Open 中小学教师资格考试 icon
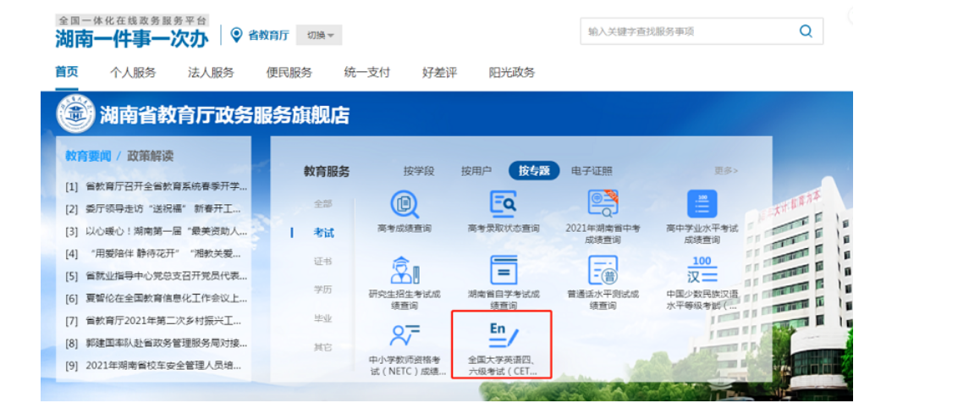 (404, 335)
